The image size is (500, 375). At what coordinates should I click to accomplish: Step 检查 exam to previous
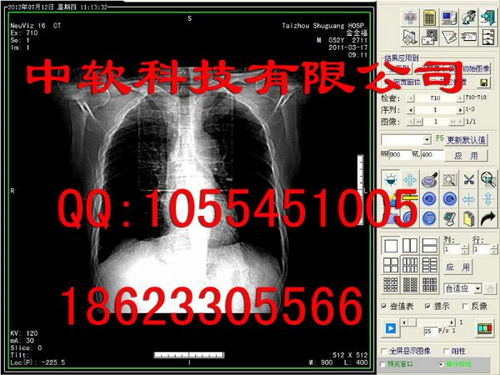click(411, 98)
